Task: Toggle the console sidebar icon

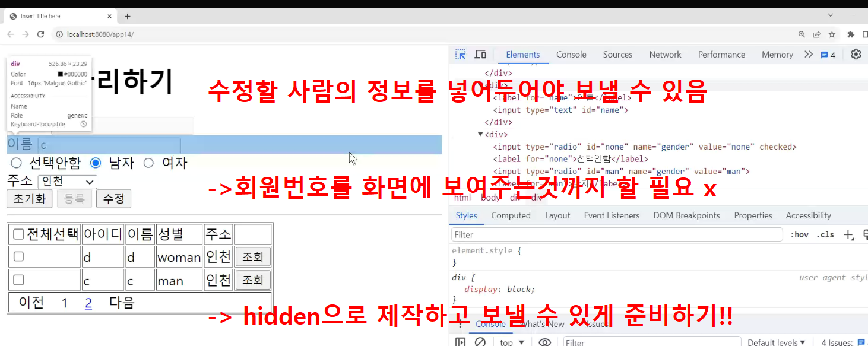Action: 460,342
